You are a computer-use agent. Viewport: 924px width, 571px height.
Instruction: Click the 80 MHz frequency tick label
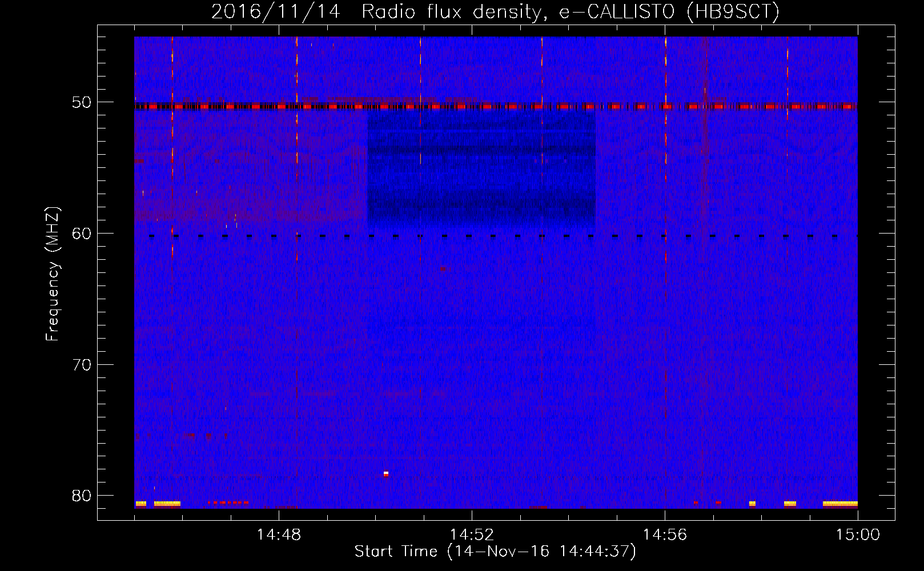(x=83, y=495)
